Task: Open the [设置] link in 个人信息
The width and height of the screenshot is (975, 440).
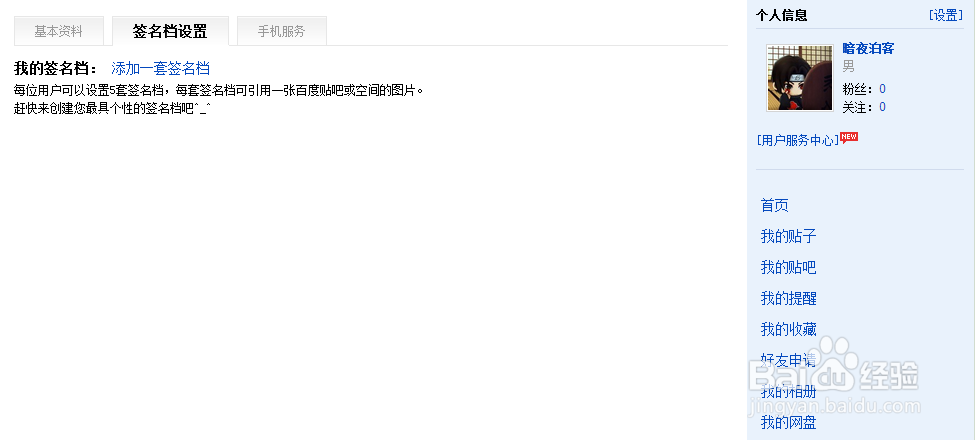Action: 946,16
